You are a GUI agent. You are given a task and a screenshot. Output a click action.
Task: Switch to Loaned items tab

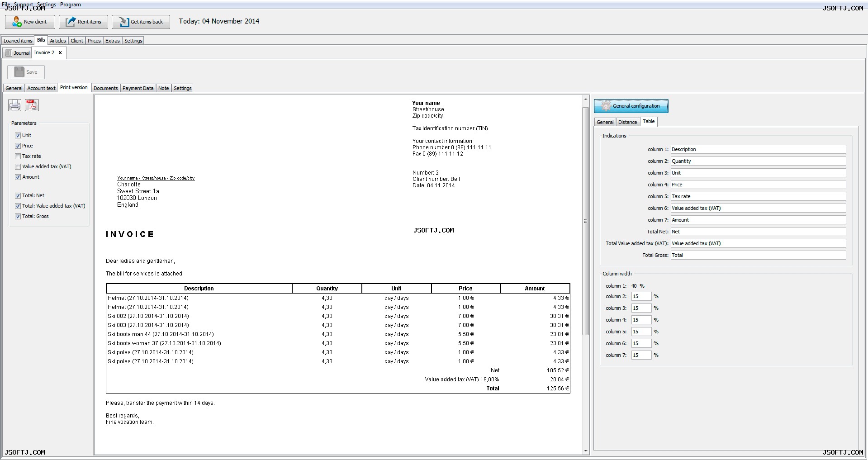click(18, 41)
